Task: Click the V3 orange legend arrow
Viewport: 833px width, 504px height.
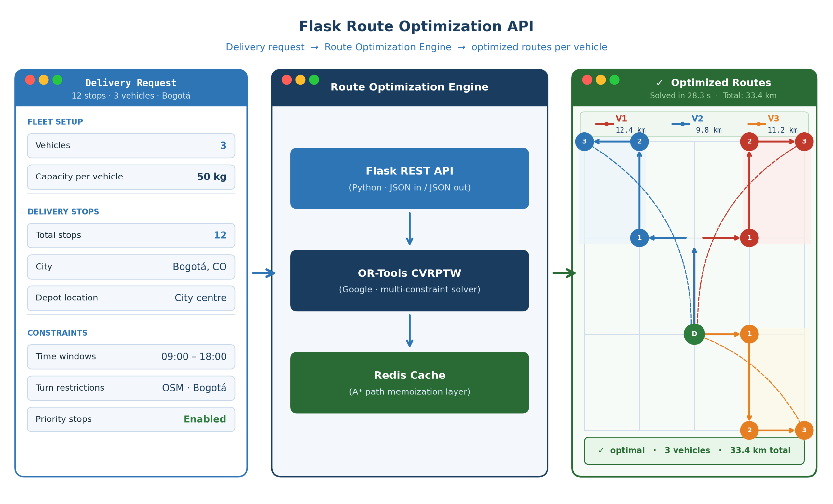Action: click(x=757, y=124)
